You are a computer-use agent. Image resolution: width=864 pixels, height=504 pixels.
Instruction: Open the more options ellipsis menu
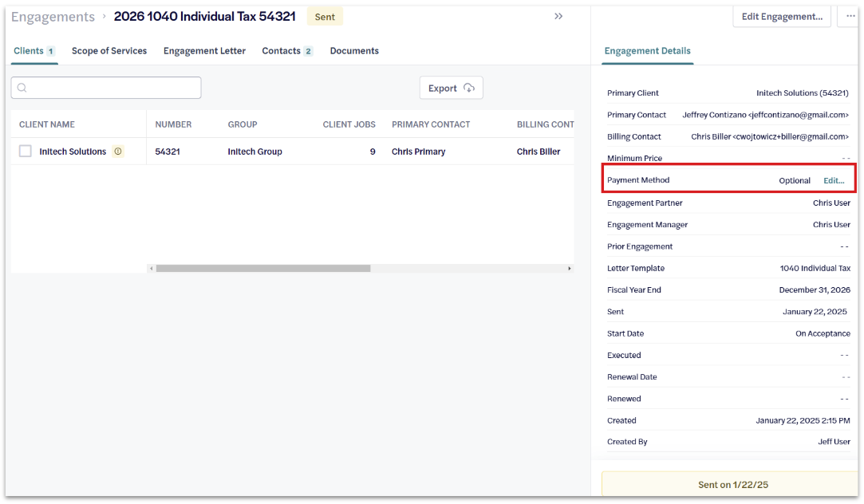coord(850,17)
